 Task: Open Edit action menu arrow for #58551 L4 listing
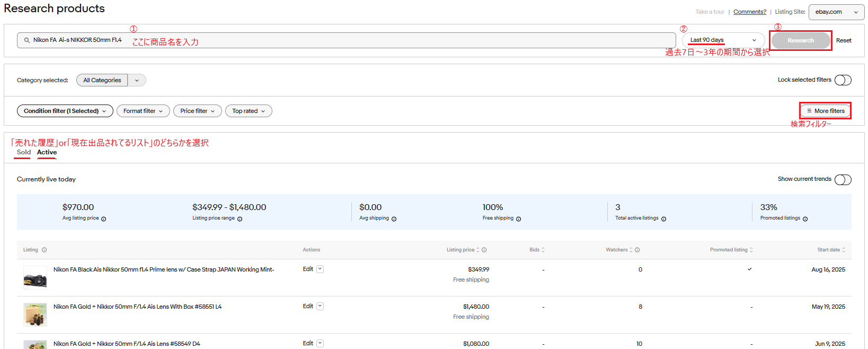(320, 306)
